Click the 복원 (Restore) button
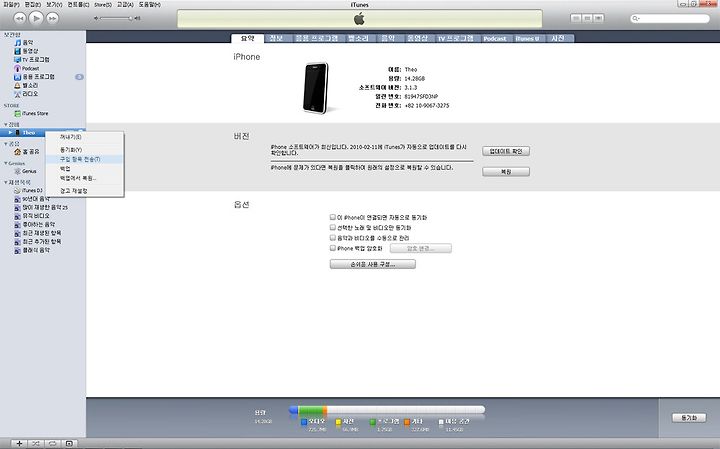Image resolution: width=720 pixels, height=449 pixels. click(506, 172)
